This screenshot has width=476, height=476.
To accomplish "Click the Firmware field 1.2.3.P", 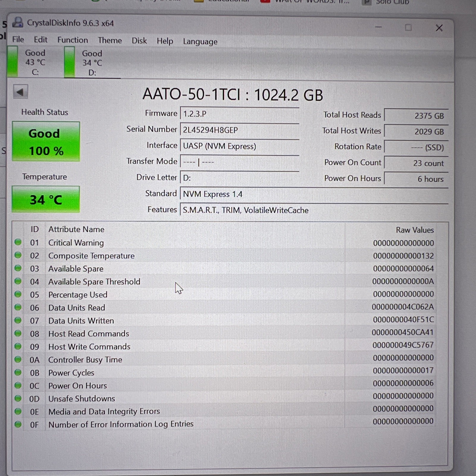I will pyautogui.click(x=239, y=114).
